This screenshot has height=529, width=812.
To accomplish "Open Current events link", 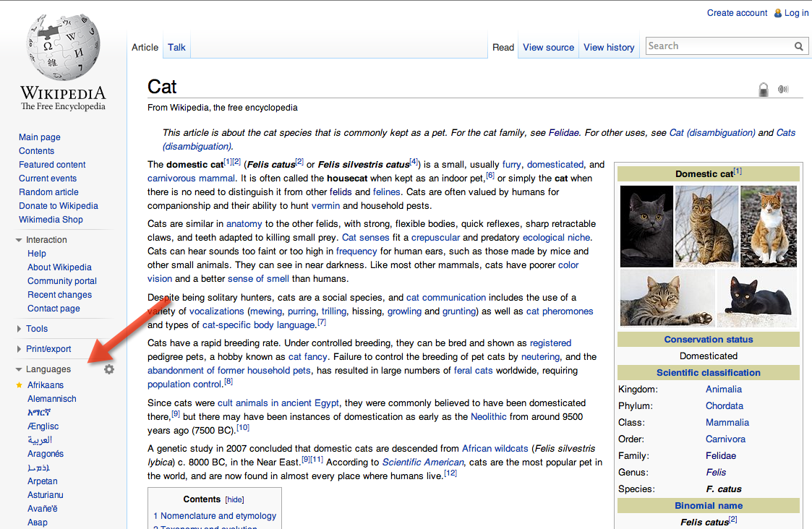I will click(x=48, y=178).
